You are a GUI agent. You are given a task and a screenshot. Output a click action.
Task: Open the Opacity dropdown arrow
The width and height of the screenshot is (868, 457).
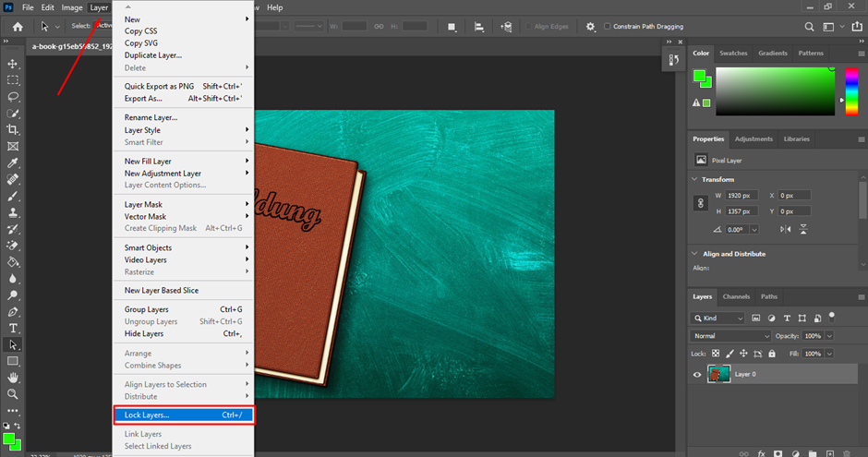[x=829, y=336]
